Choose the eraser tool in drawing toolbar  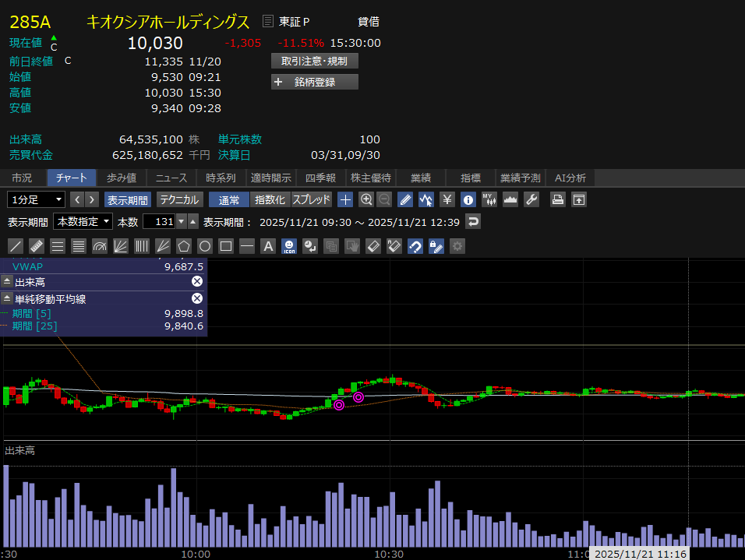[x=373, y=246]
